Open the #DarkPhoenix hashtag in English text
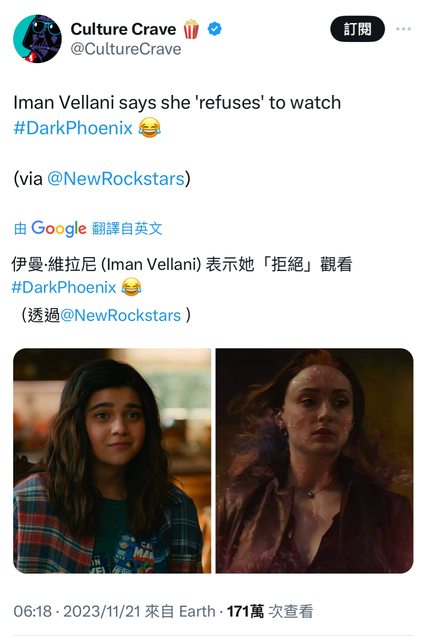Viewport: 427px width, 640px height. pos(73,128)
